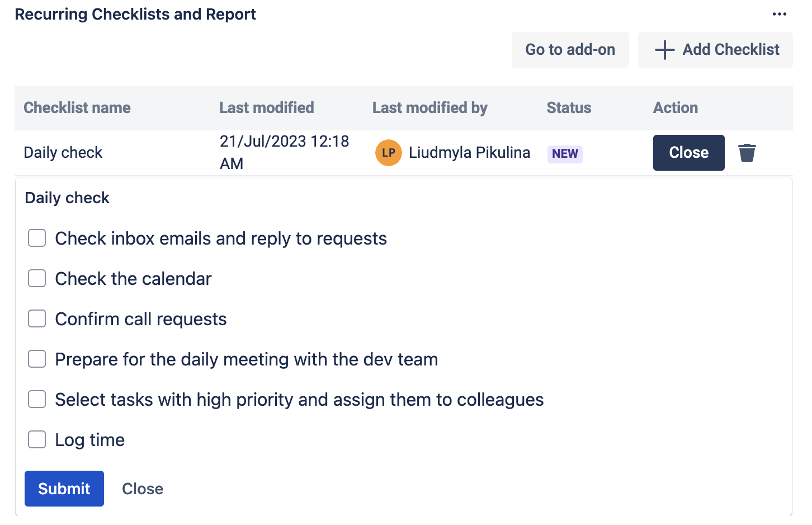Delete the Daily check checklist via trash icon

click(747, 153)
